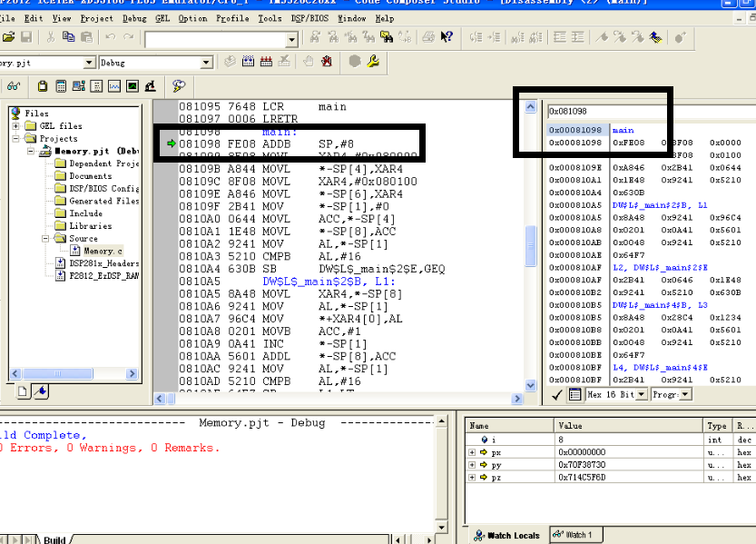Select the file view tab below project tree
This screenshot has height=544, width=756.
tap(22, 391)
